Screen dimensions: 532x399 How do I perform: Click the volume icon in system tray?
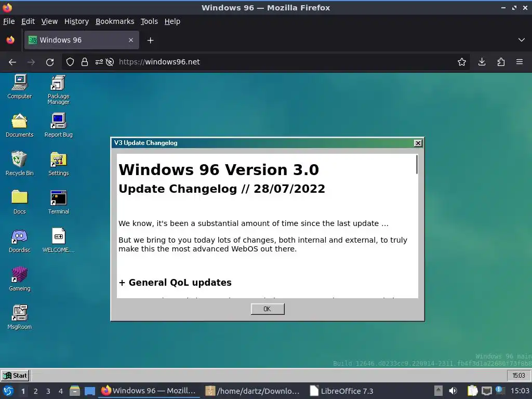pyautogui.click(x=453, y=391)
